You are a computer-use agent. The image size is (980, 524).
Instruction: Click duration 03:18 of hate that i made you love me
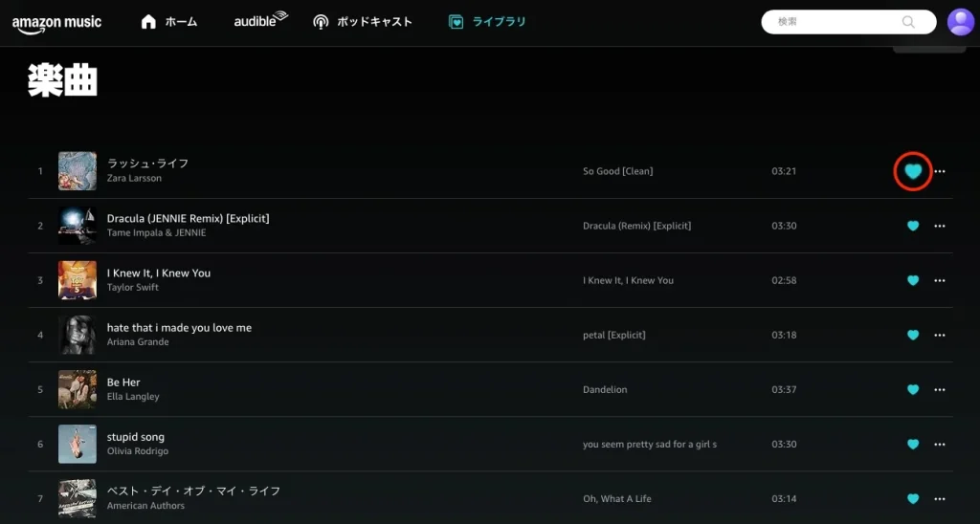point(784,335)
